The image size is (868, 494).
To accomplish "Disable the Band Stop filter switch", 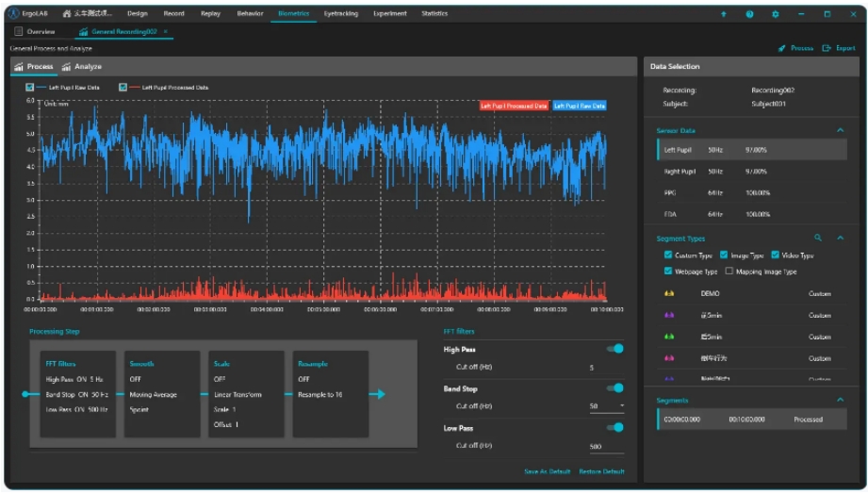I will [x=614, y=387].
